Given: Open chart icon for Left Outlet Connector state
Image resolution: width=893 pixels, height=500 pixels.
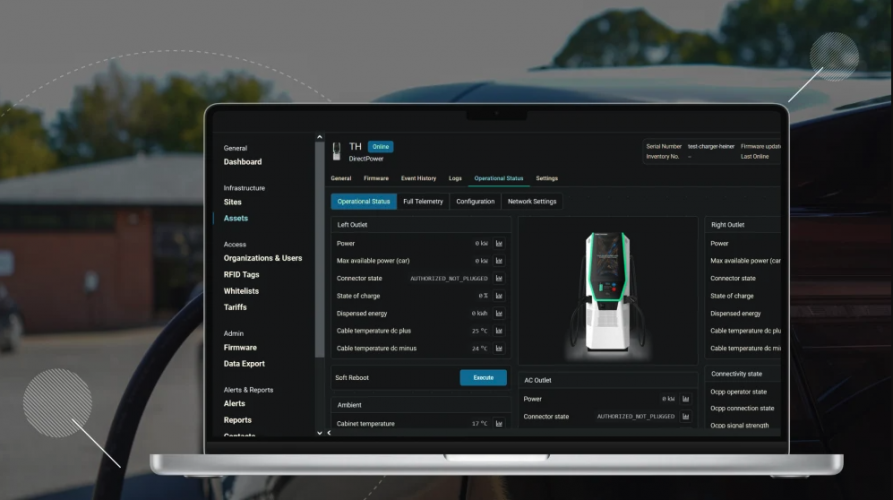Looking at the screenshot, I should 499,278.
